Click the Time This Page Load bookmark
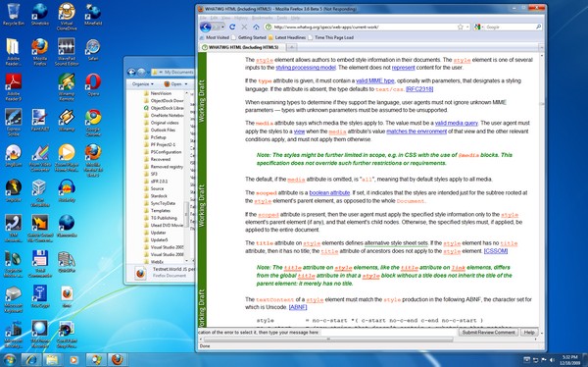Image resolution: width=588 pixels, height=367 pixels. [x=331, y=37]
